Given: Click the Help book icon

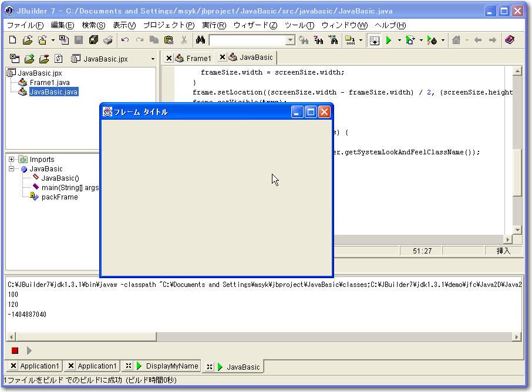Looking at the screenshot, I should [509, 40].
